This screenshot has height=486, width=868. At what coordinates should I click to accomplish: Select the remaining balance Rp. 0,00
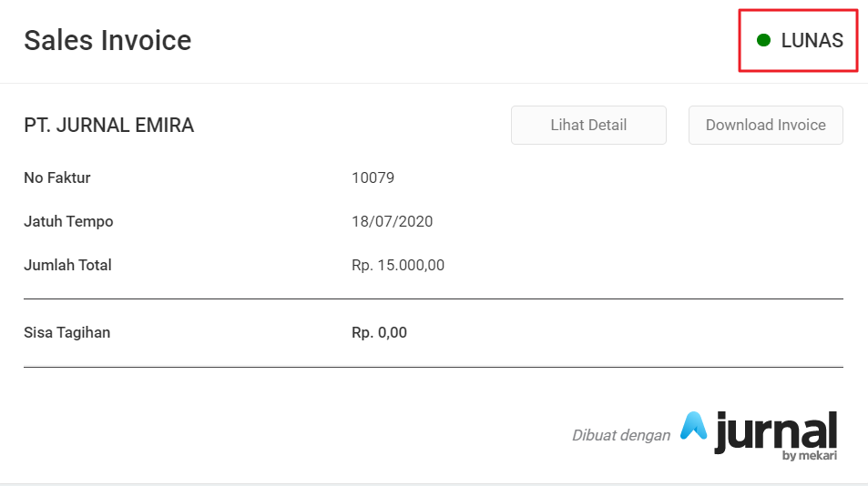pos(379,332)
